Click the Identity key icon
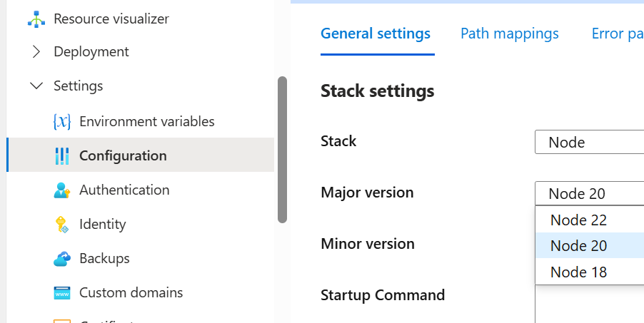This screenshot has height=323, width=644. point(62,225)
